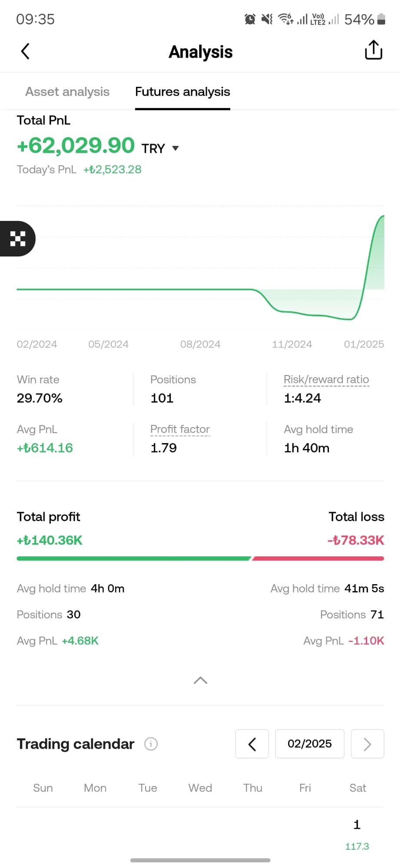
Task: Select day 1 in trading calendar
Action: pos(357,833)
